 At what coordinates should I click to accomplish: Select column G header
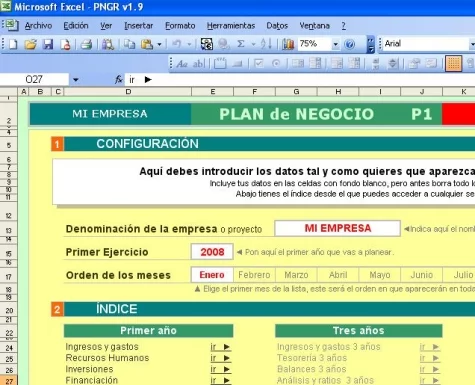(296, 92)
